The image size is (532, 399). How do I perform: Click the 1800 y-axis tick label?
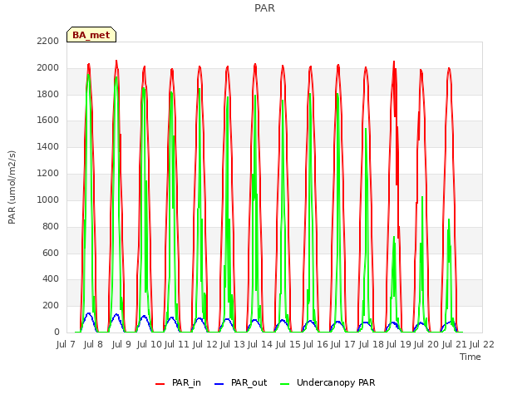point(48,94)
